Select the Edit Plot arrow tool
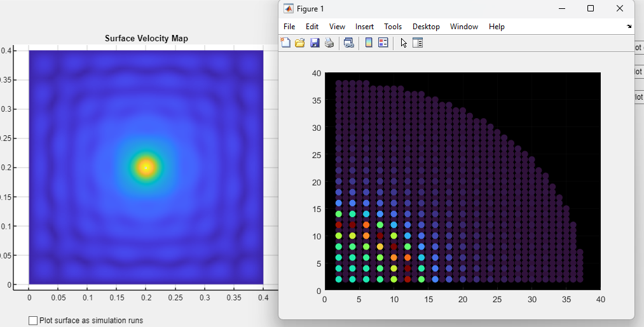 tap(404, 43)
